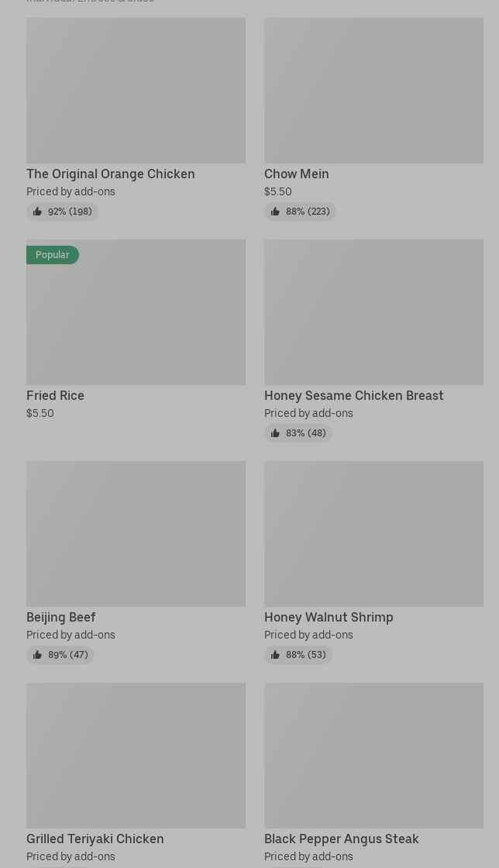This screenshot has width=499, height=868.
Task: Click The Original Orange Chicken title
Action: 111,174
